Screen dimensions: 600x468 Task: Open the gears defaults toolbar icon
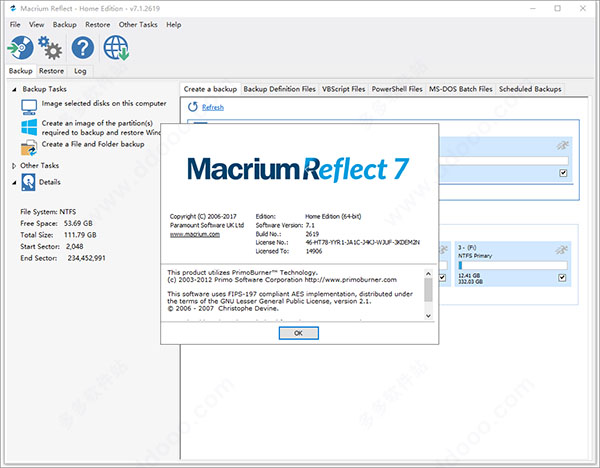coord(50,48)
